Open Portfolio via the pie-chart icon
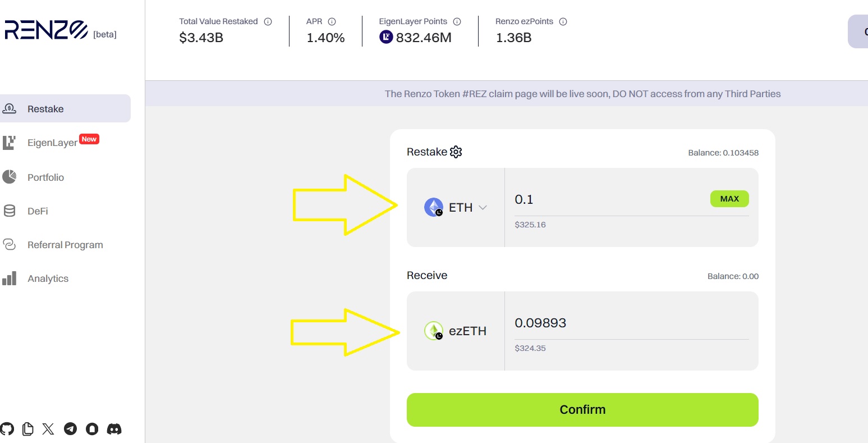The image size is (868, 443). click(x=10, y=177)
